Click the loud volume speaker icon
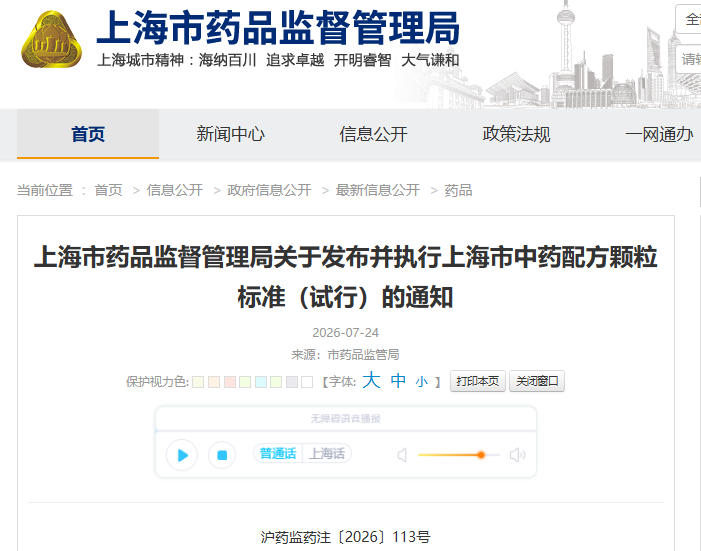This screenshot has height=551, width=701. tap(517, 455)
